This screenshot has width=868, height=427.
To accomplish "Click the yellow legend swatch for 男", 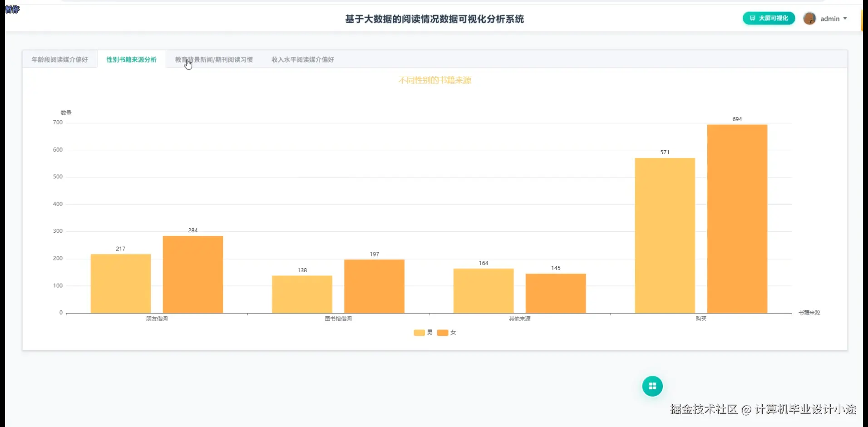I will coord(420,333).
